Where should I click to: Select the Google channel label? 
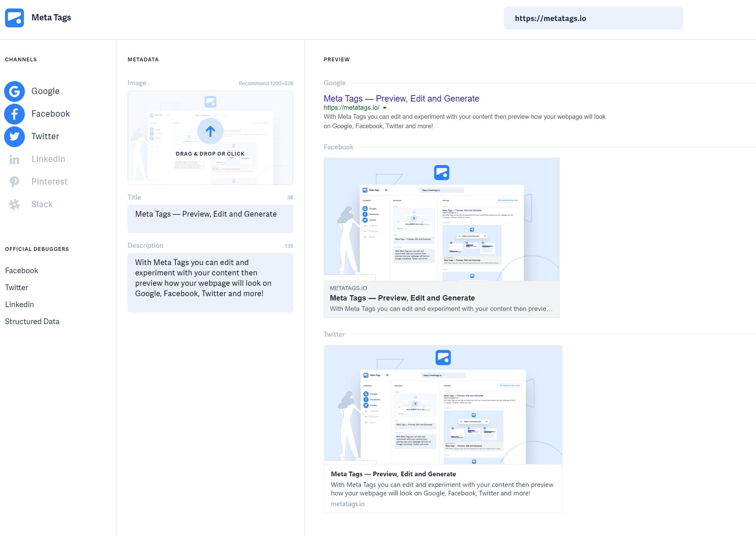[46, 91]
